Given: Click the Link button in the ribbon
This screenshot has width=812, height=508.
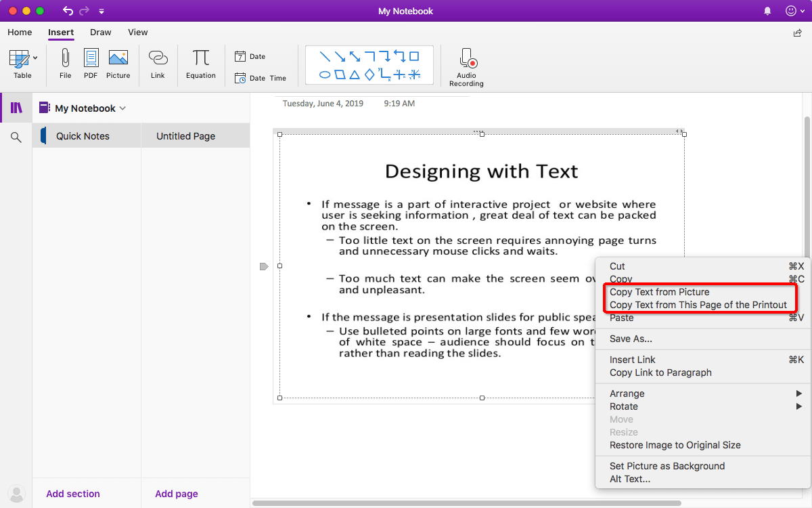Looking at the screenshot, I should [x=158, y=64].
